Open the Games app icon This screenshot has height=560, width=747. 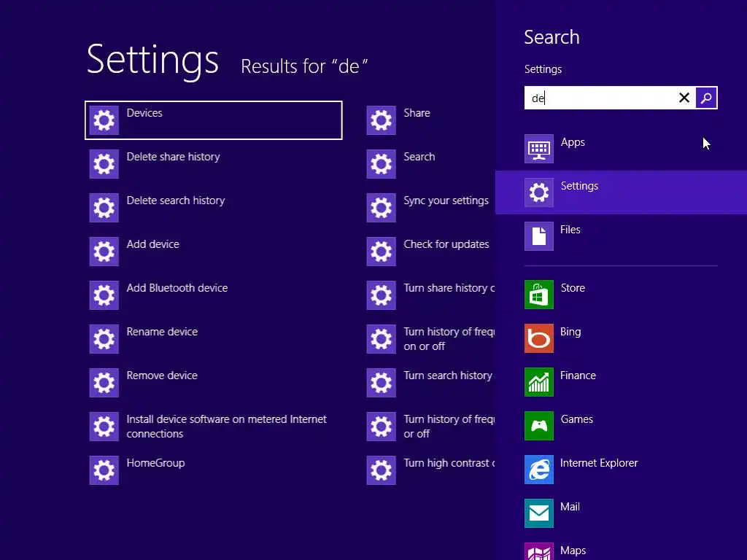[x=539, y=426]
